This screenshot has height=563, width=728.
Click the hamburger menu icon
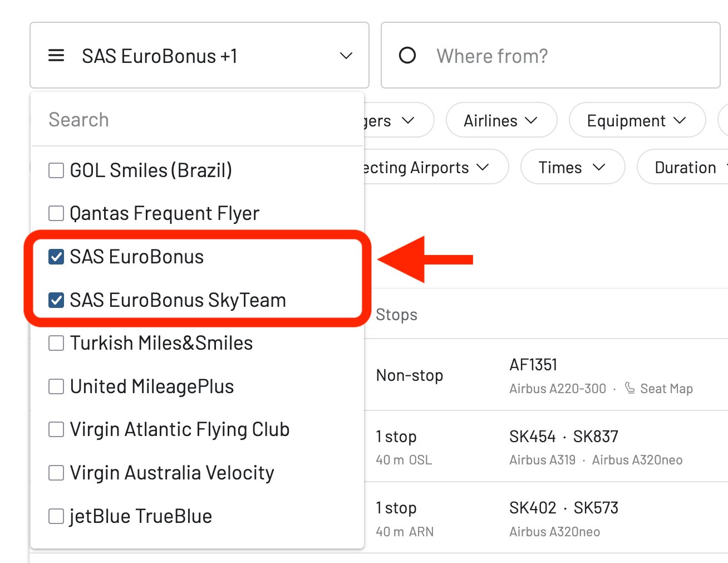point(56,55)
